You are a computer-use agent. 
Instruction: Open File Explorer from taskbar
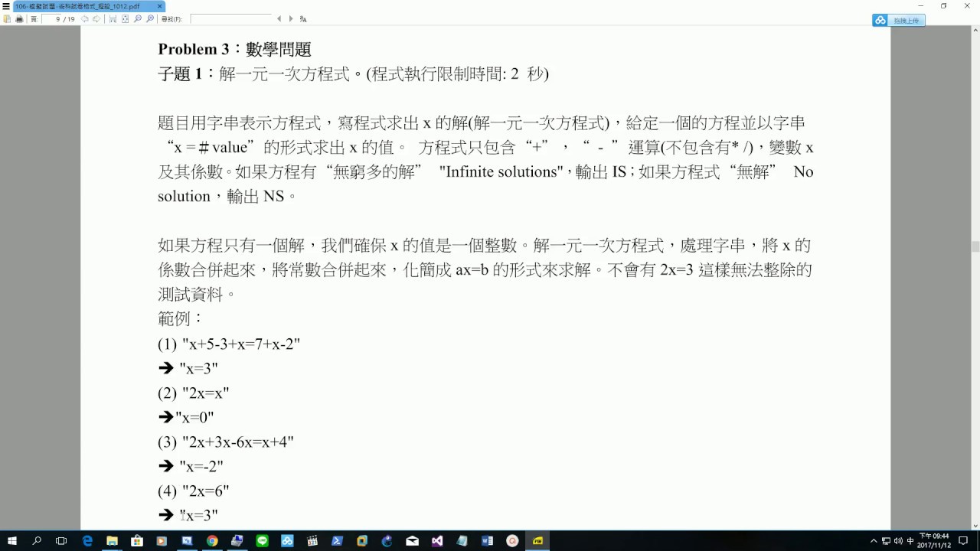pyautogui.click(x=112, y=541)
